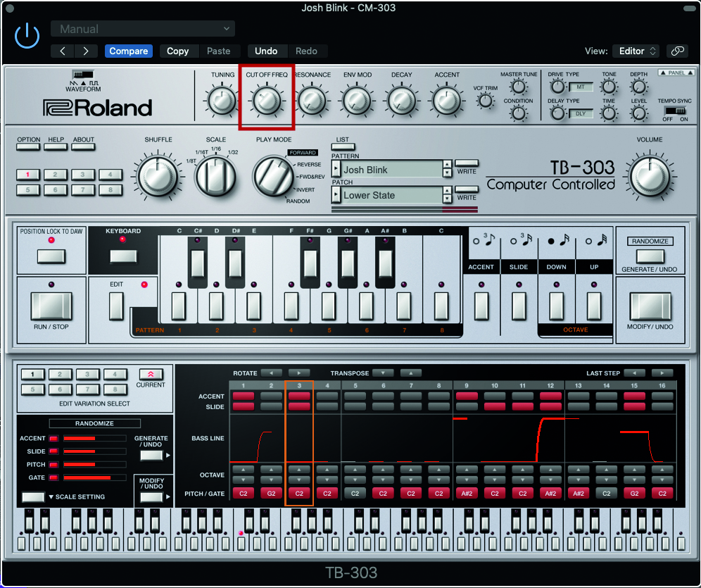Click the Copy button
This screenshot has height=588, width=701.
coord(178,51)
